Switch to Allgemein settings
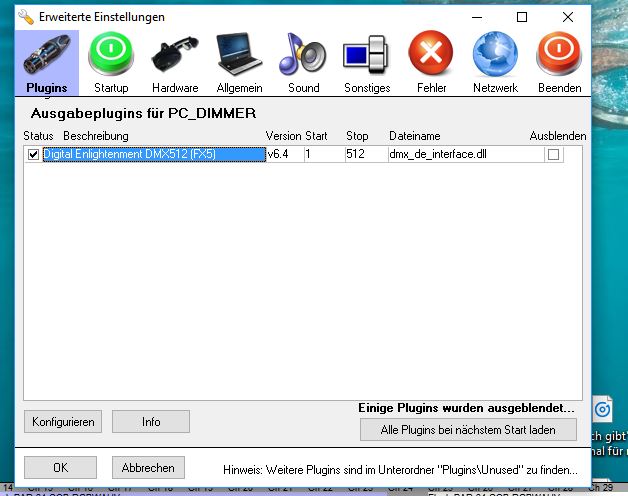This screenshot has width=628, height=496. [239, 63]
